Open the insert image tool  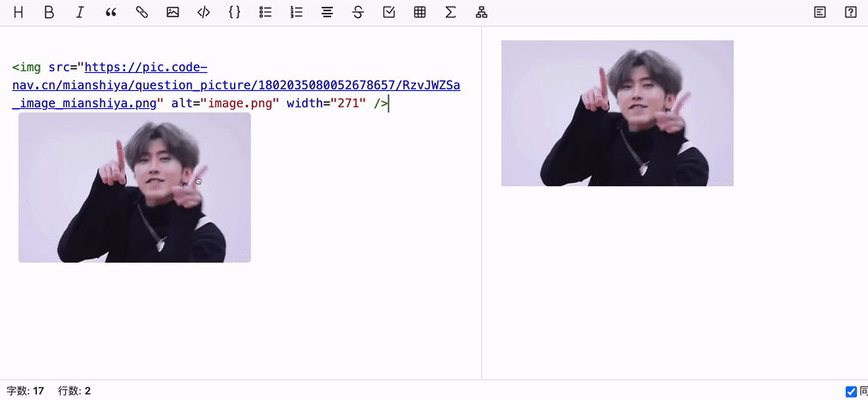click(x=172, y=12)
